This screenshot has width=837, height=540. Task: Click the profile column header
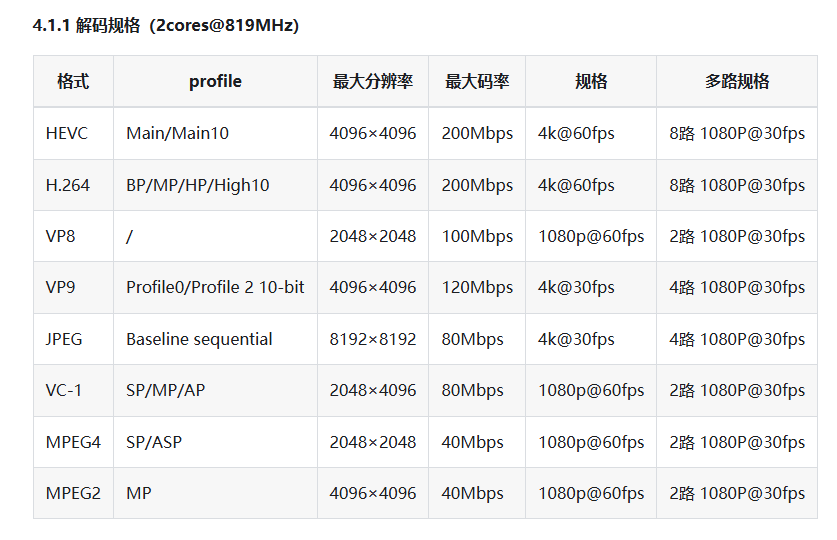coord(215,81)
